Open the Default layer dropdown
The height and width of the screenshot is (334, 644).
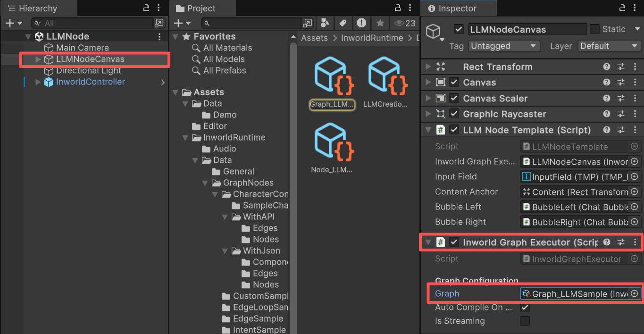click(609, 46)
